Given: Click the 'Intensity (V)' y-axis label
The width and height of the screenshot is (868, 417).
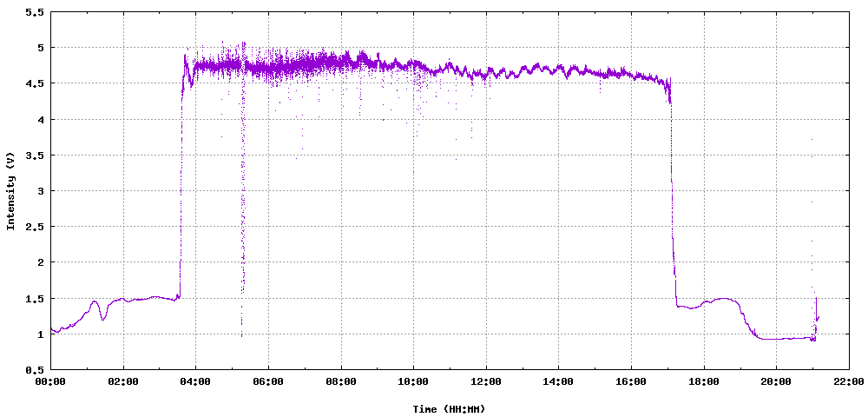Looking at the screenshot, I should (x=10, y=190).
